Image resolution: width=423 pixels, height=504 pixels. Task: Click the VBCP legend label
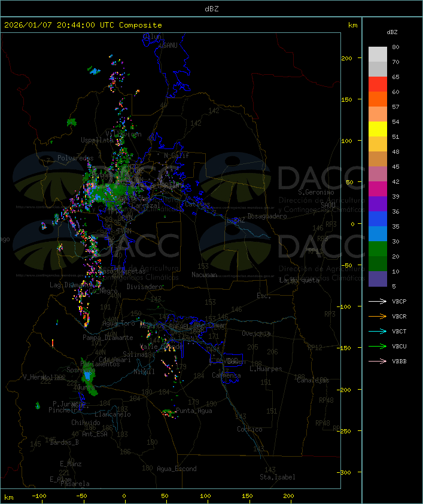pyautogui.click(x=399, y=302)
